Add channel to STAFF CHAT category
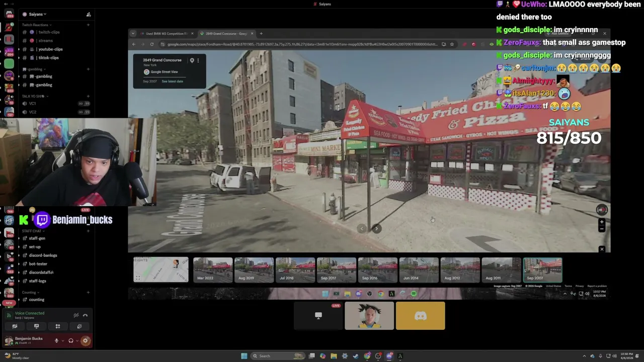 coord(88,231)
